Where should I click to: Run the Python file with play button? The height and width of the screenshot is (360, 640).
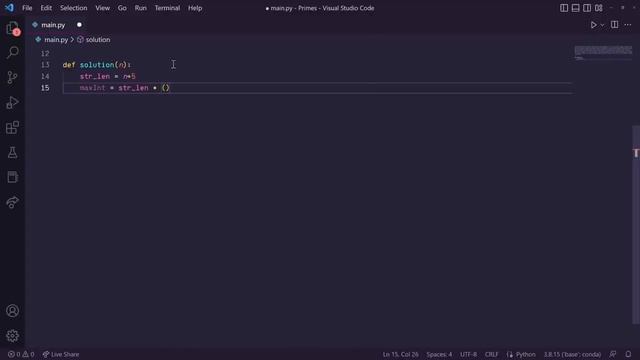pyautogui.click(x=593, y=25)
